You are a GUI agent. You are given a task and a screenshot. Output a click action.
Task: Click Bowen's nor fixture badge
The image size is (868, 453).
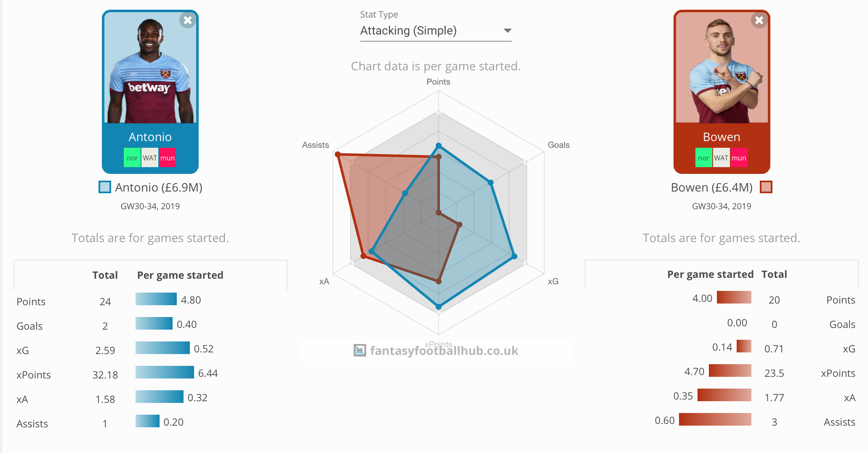(x=703, y=158)
